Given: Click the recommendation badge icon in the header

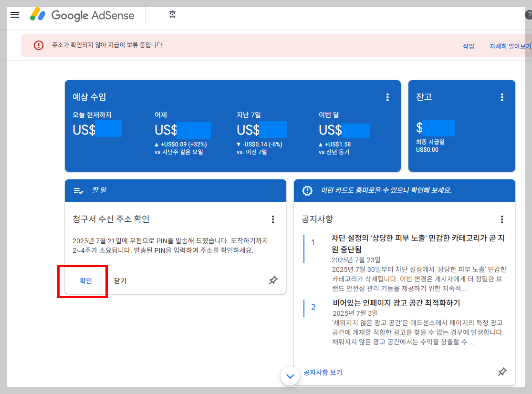Looking at the screenshot, I should (307, 190).
